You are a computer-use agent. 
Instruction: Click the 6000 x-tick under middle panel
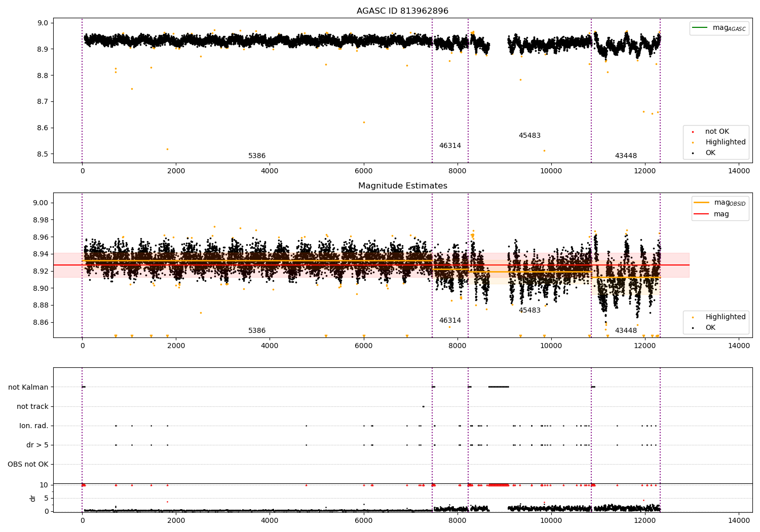364,346
